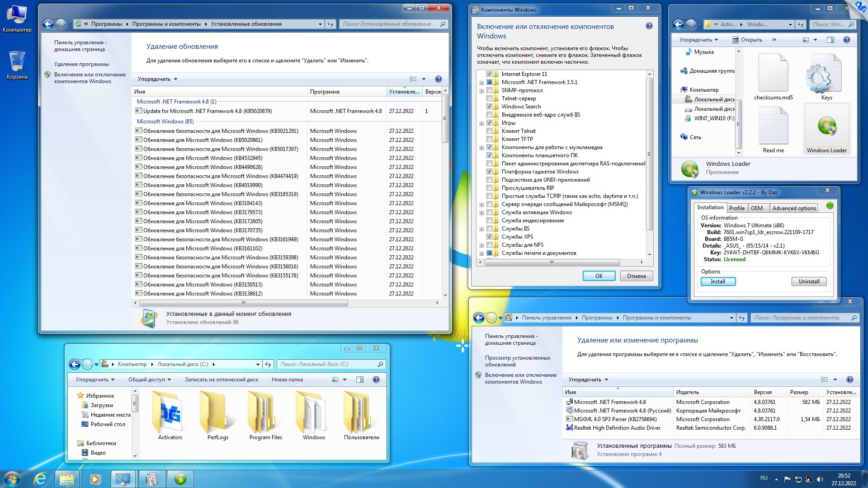
Task: Sort updates by Программа column header
Action: click(x=347, y=92)
